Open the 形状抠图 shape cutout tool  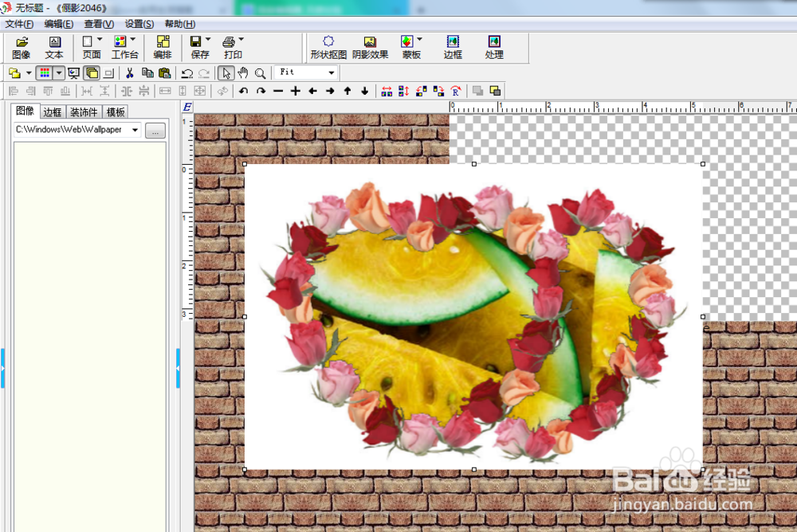pyautogui.click(x=328, y=48)
